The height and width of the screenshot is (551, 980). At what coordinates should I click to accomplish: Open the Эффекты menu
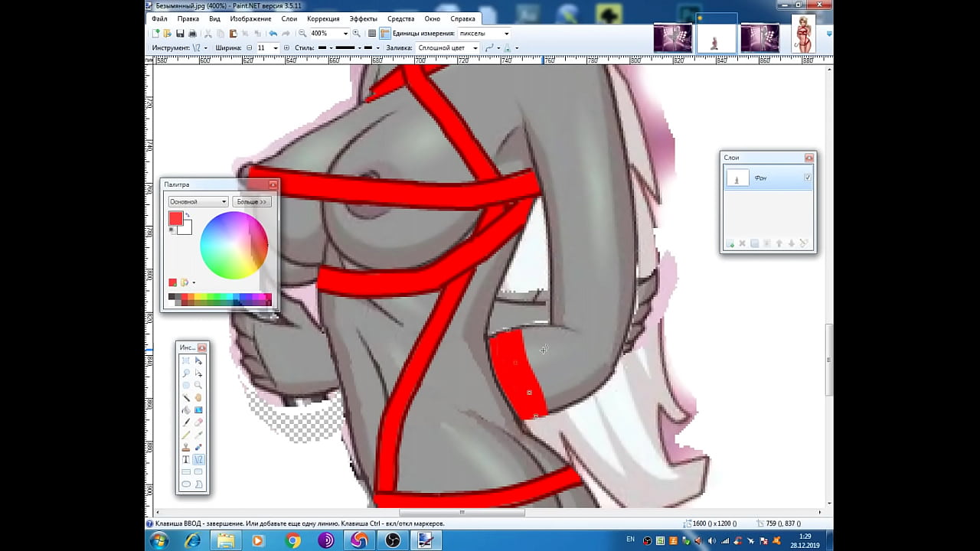[363, 18]
